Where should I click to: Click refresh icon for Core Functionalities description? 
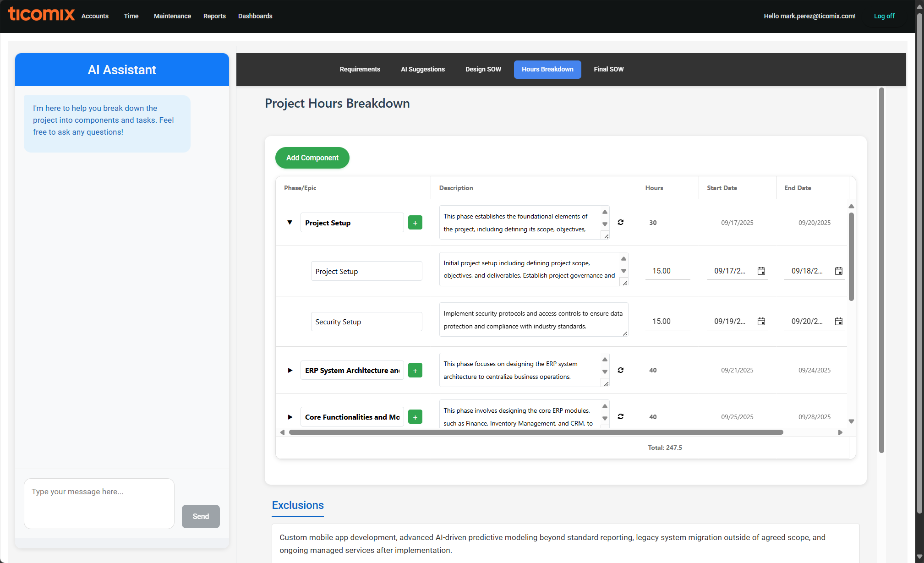[x=620, y=416]
